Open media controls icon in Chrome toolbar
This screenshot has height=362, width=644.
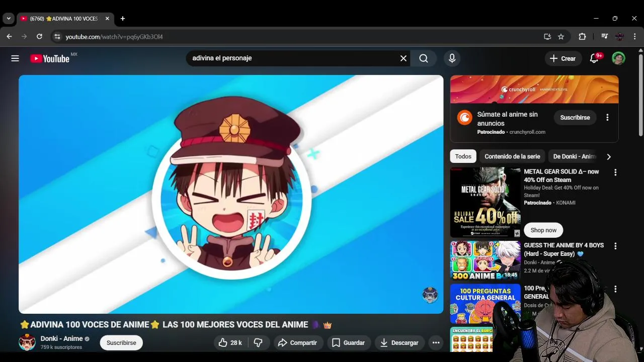pos(605,37)
